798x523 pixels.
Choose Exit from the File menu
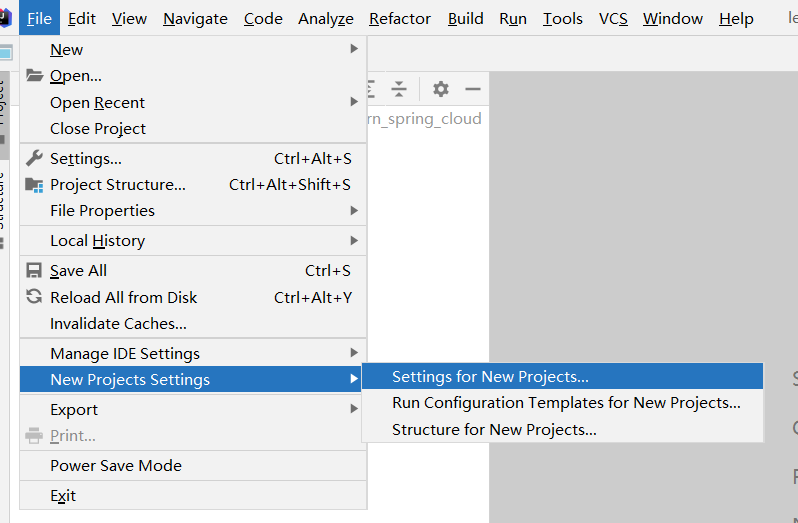pos(63,495)
